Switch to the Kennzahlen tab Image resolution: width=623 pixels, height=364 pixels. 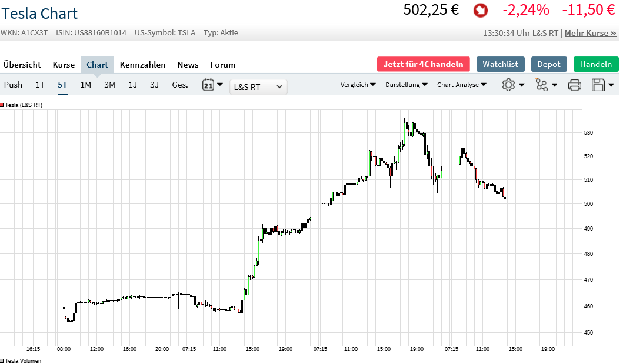(142, 65)
